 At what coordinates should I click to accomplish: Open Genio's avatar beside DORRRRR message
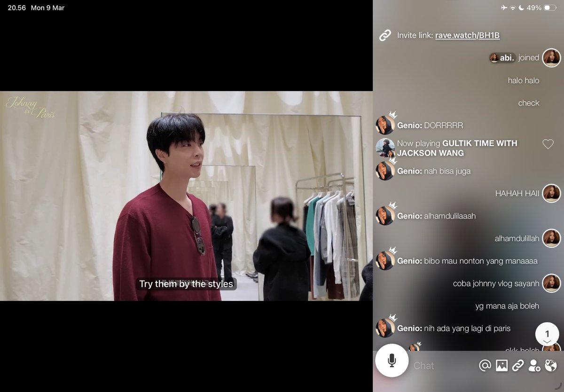pos(385,125)
